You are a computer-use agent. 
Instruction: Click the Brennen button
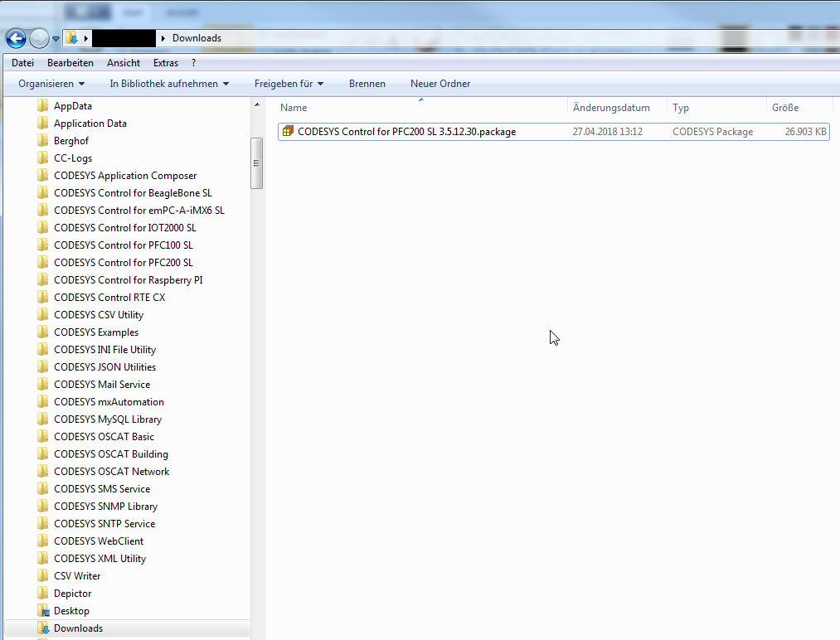(x=367, y=84)
